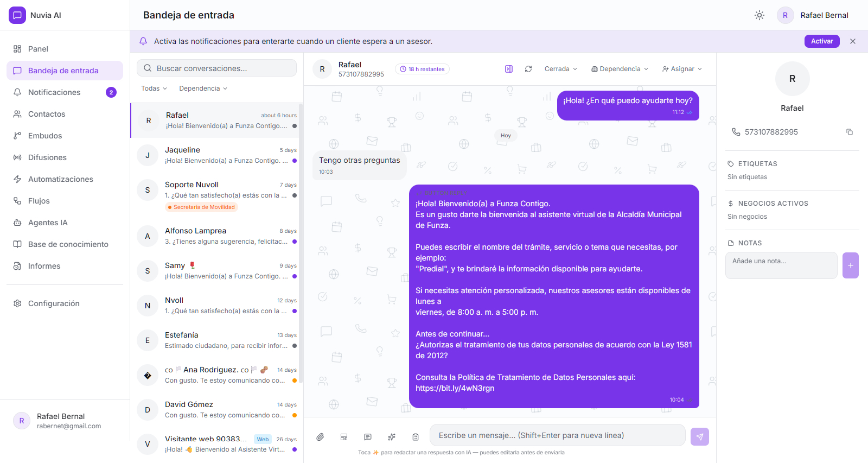The height and width of the screenshot is (463, 868).
Task: Click the NEGOCIOS ACTIVOS section header
Action: click(x=773, y=204)
